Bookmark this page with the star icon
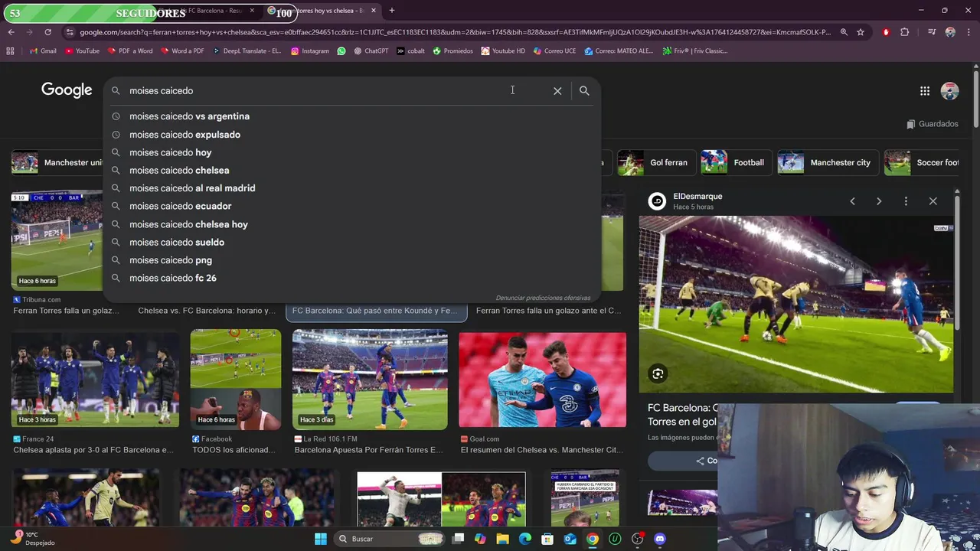Screen dimensions: 980x551 coord(861,32)
